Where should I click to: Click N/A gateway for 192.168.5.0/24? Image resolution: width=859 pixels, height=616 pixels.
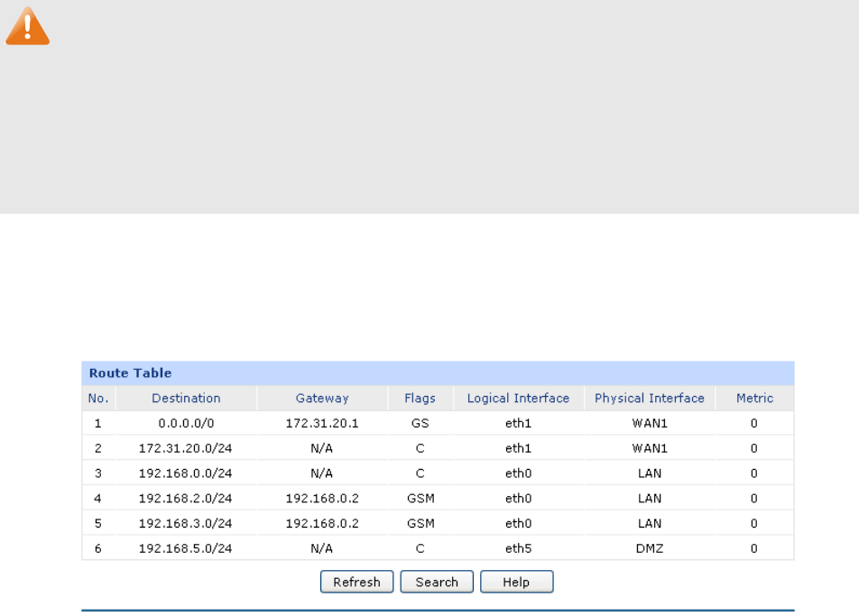[321, 548]
